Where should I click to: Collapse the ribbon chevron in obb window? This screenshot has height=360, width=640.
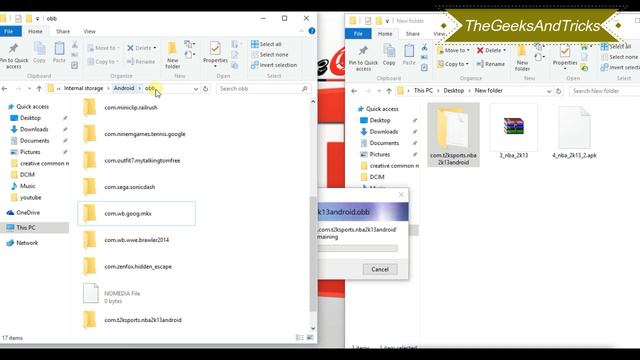[301, 31]
